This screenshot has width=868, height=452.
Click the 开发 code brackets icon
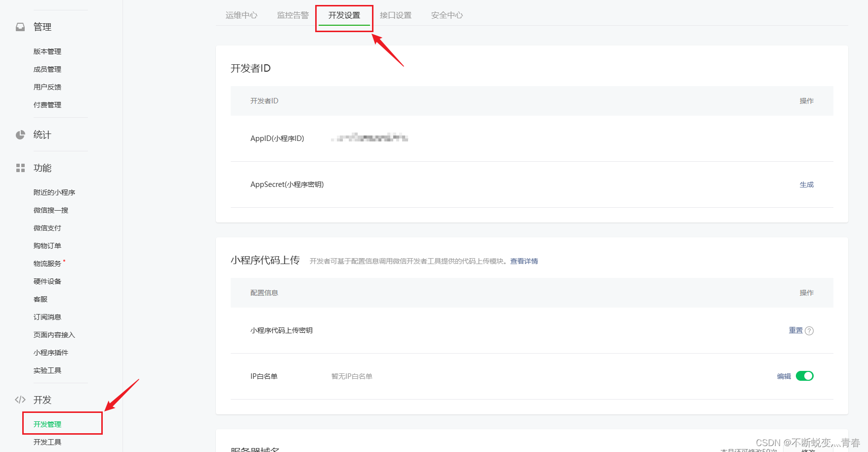(20, 400)
